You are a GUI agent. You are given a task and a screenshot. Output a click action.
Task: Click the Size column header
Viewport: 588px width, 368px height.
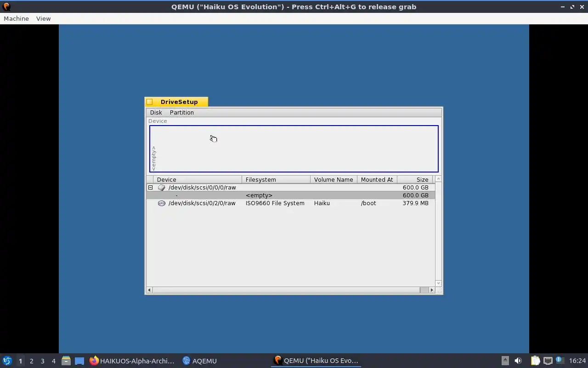pos(415,179)
